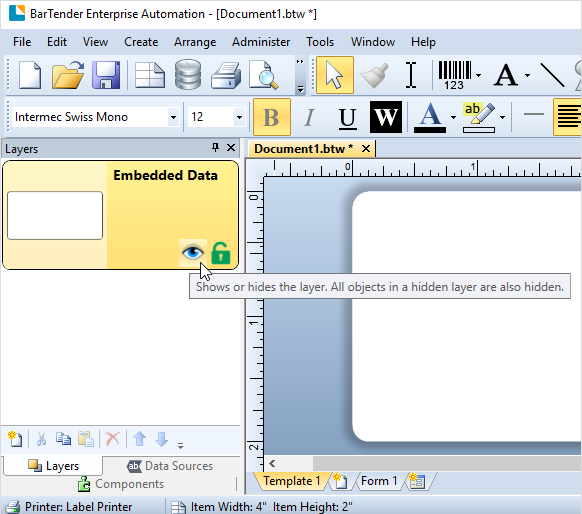Screen dimensions: 582x514
Task: Add a barcode with the barcode tool
Action: pos(455,75)
